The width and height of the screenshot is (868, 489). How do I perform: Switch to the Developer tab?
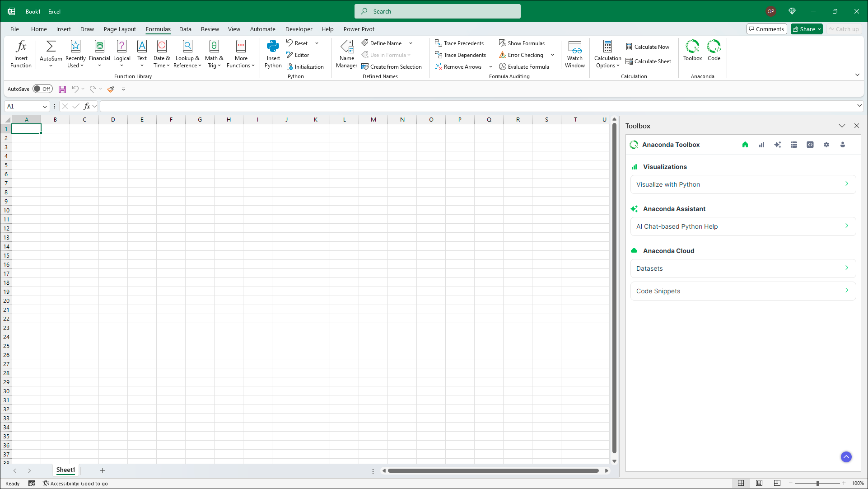pyautogui.click(x=299, y=29)
